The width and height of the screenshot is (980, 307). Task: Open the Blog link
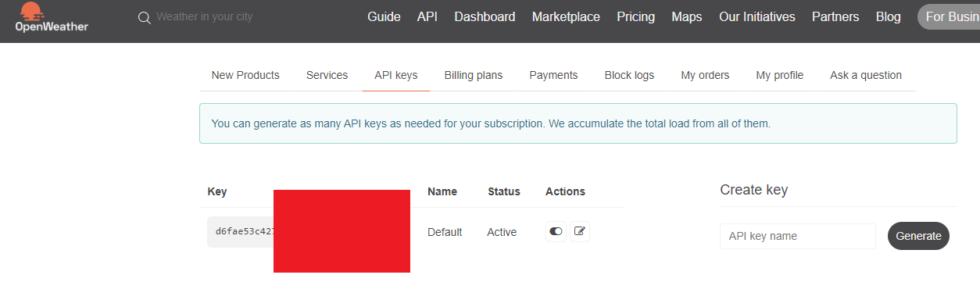pos(889,16)
